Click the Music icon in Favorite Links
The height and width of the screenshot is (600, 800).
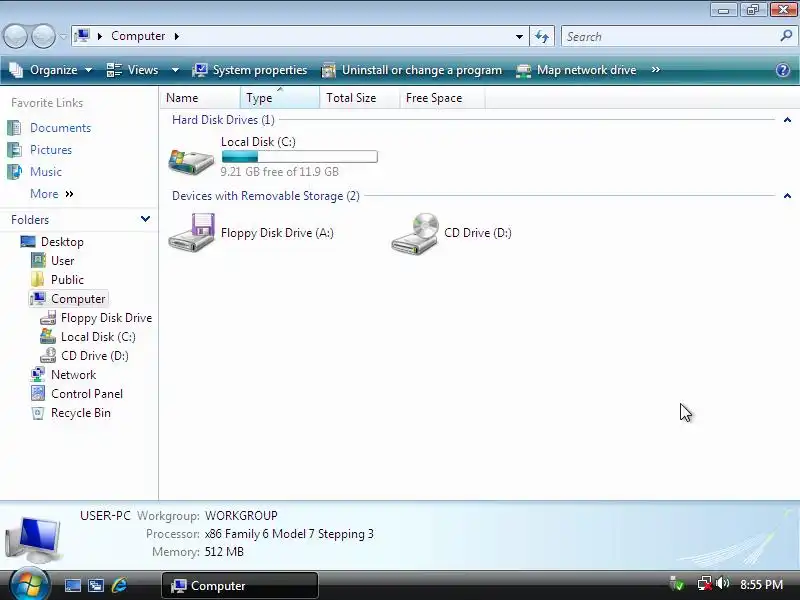(14, 171)
